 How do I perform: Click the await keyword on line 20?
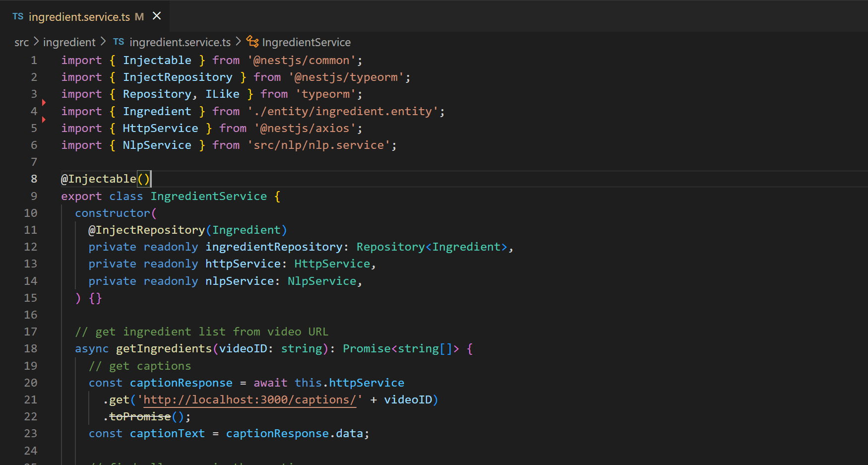click(x=270, y=383)
